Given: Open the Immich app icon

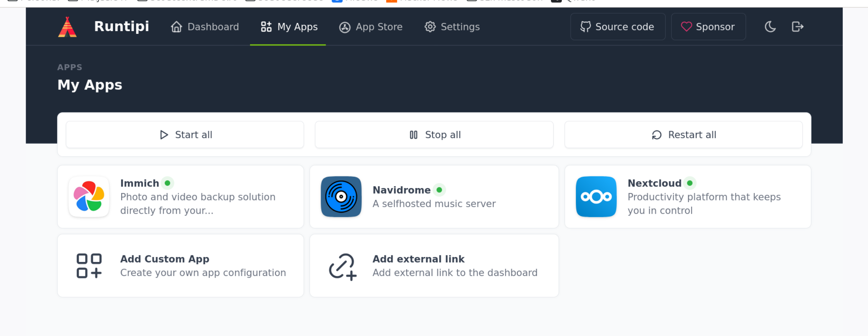Looking at the screenshot, I should click(x=89, y=197).
